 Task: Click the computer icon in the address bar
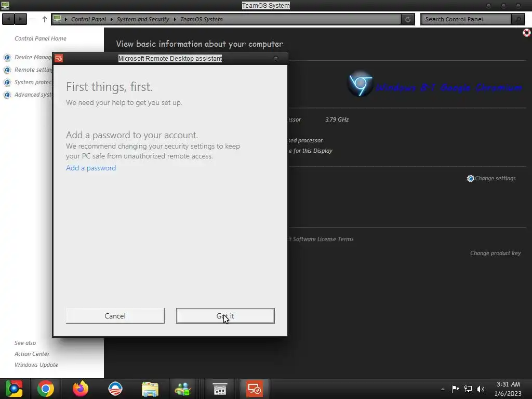click(x=57, y=19)
